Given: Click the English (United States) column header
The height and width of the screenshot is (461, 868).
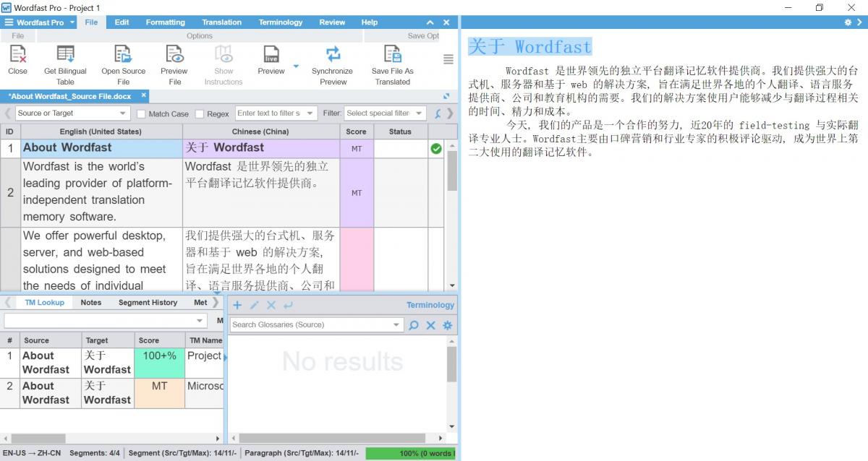Looking at the screenshot, I should [x=101, y=132].
